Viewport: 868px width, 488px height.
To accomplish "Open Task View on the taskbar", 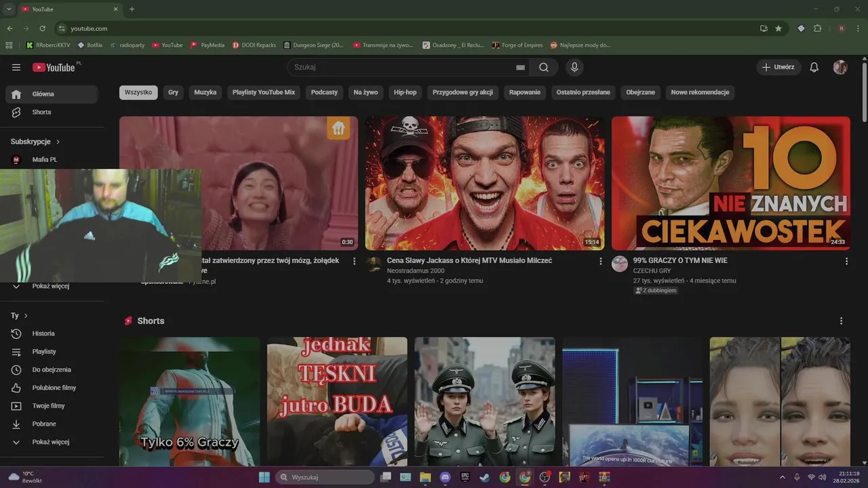I will tap(386, 477).
